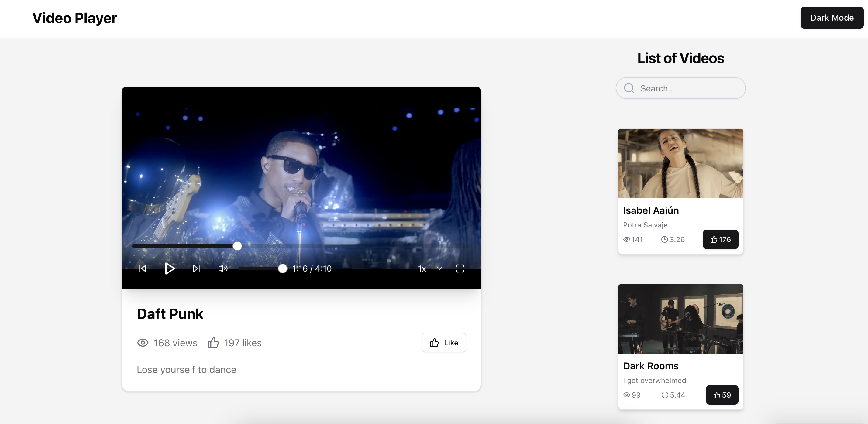Viewport: 868px width, 424px height.
Task: Click the Lose yourself to dance description
Action: click(186, 369)
